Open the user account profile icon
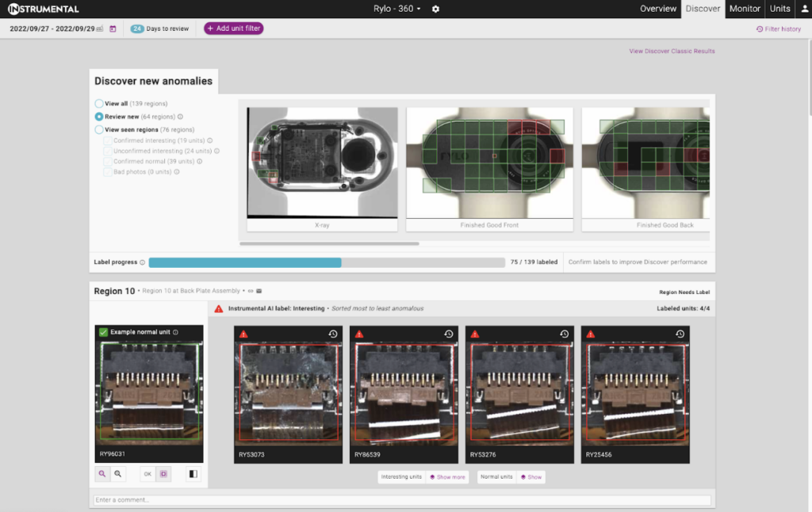Screen dimensions: 812x512 803,9
